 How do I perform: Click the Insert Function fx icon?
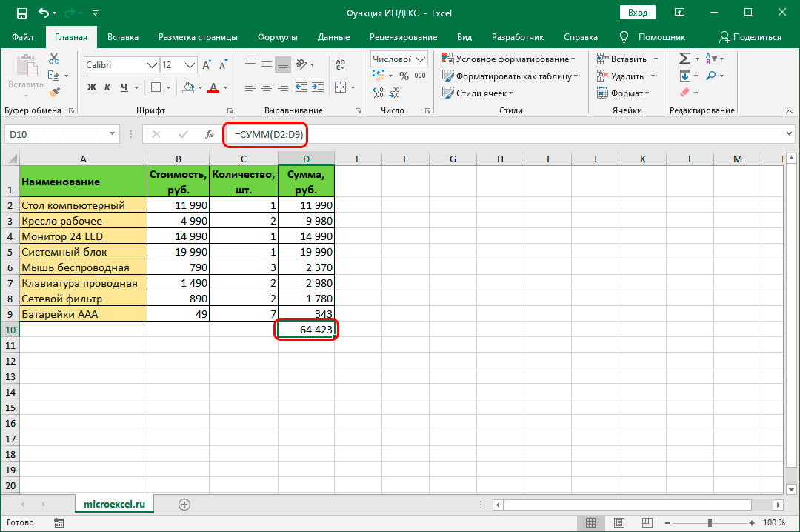click(x=210, y=134)
